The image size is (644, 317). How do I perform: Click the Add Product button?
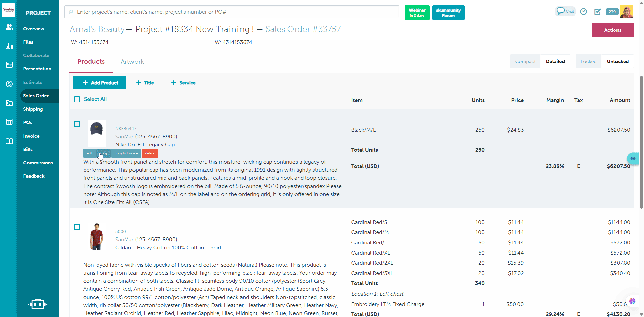[100, 83]
